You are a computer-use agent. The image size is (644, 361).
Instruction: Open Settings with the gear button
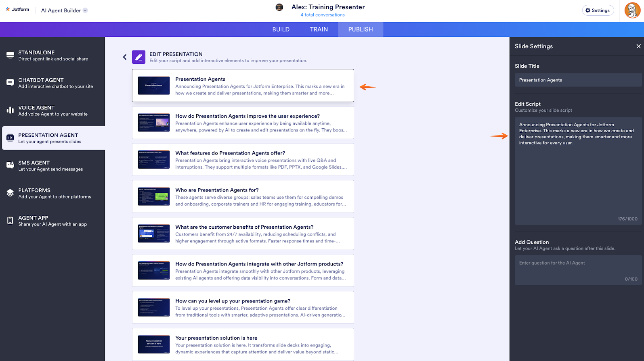point(598,10)
